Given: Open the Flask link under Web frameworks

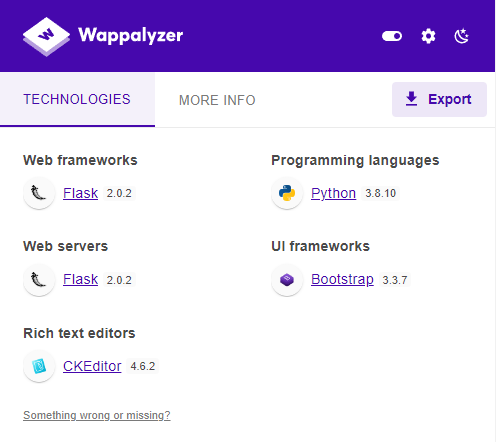Looking at the screenshot, I should [x=80, y=193].
